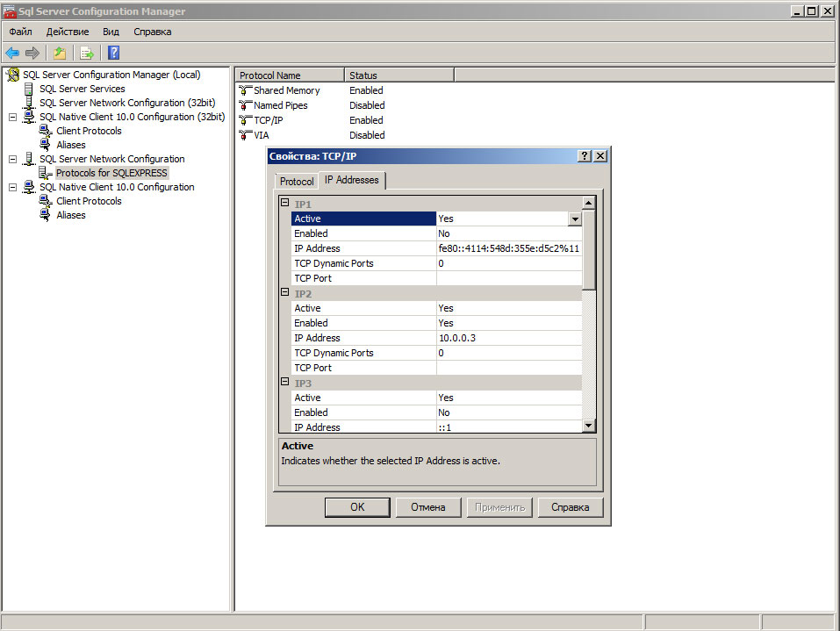Select the SQL Server Services icon
Screen dimensions: 840x631
pos(29,89)
